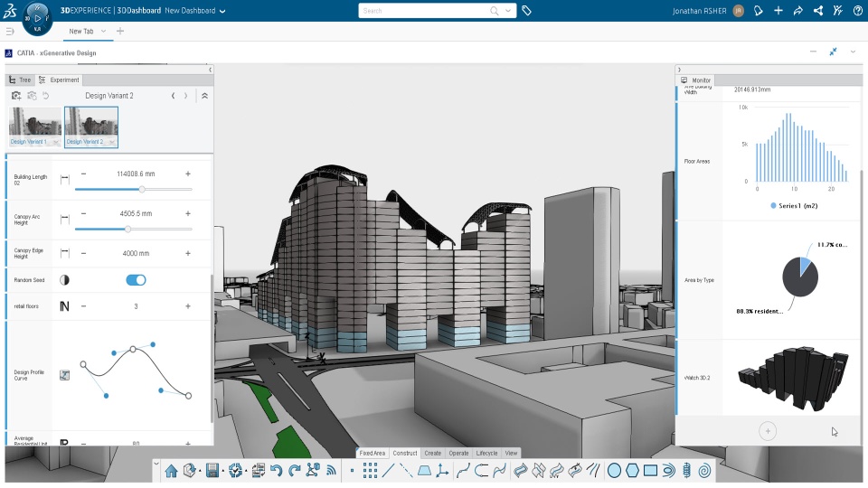This screenshot has height=488, width=868.
Task: Click the Canopy Arc Height slider handle
Action: 127,229
